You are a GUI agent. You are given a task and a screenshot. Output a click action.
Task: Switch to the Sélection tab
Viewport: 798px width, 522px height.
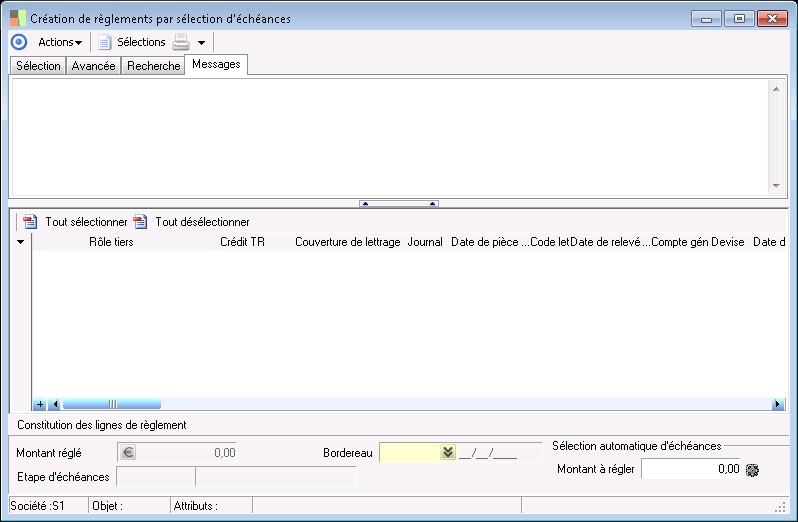(38, 66)
